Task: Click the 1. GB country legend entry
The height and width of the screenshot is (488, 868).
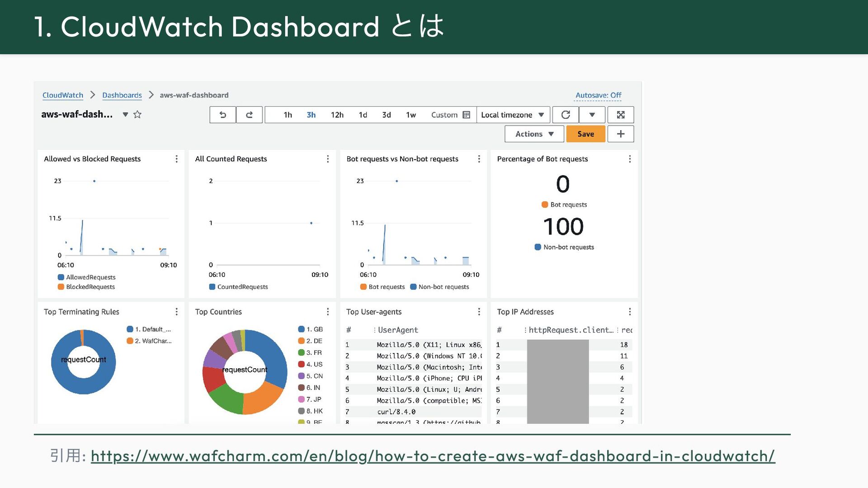Action: [x=311, y=329]
